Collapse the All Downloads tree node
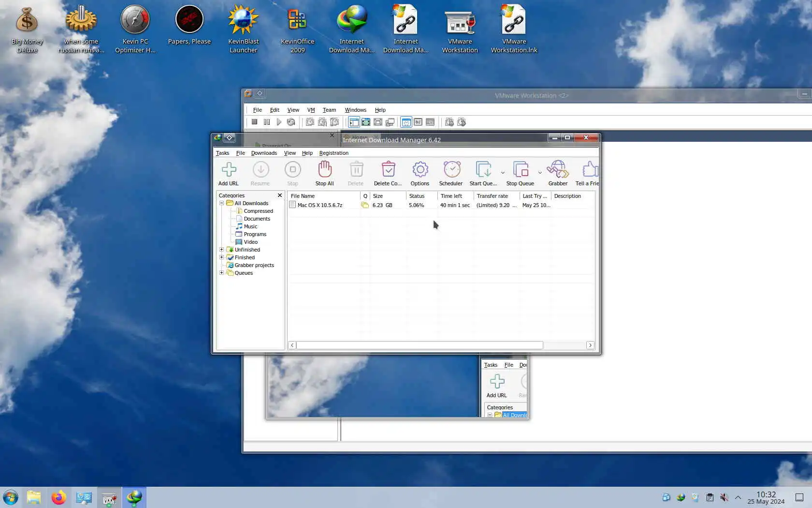 pyautogui.click(x=222, y=203)
